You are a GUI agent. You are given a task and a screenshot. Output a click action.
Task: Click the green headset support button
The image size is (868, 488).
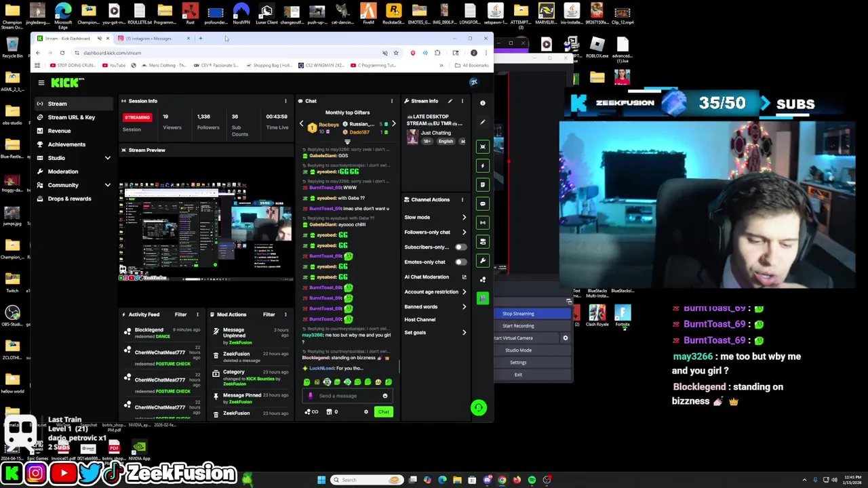click(x=479, y=407)
